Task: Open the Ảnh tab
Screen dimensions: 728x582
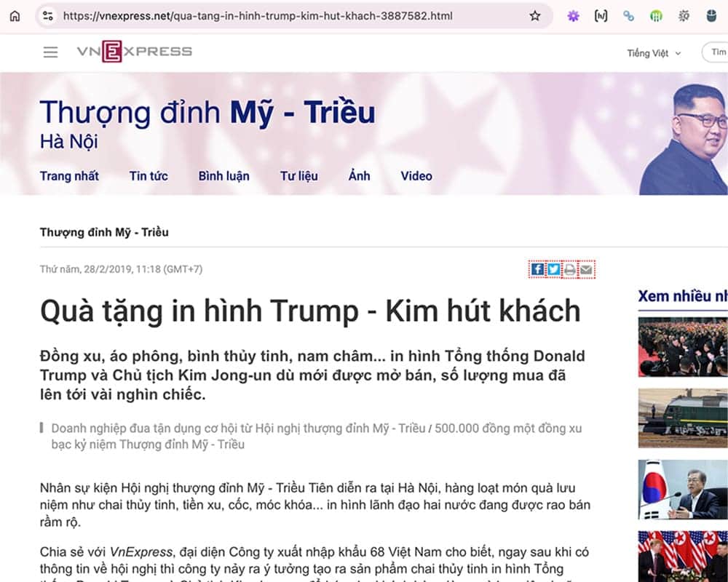Action: click(360, 175)
